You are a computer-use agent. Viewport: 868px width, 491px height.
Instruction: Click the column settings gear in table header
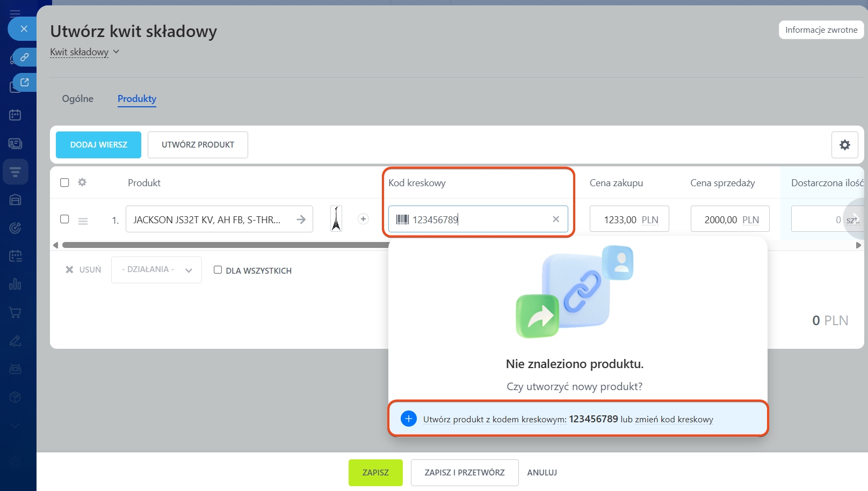click(82, 182)
